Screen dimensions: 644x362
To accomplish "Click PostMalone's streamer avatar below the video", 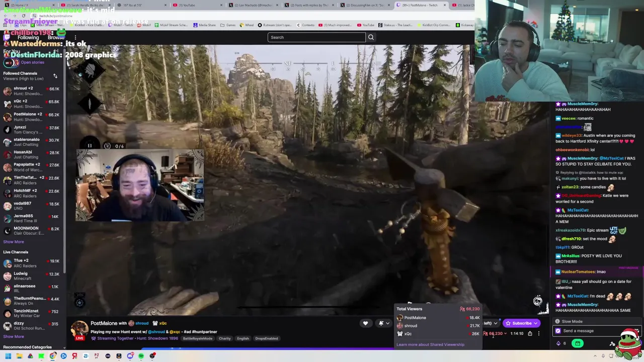I will (x=79, y=329).
